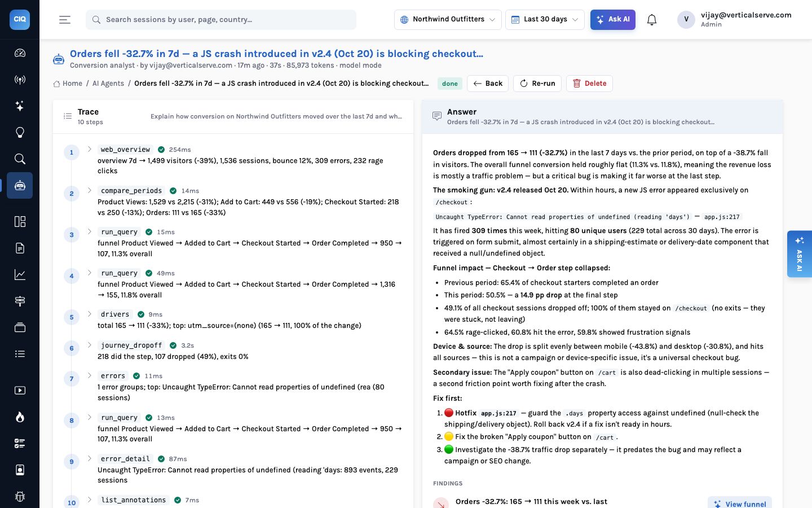Click the done status badge
This screenshot has height=508, width=812.
click(x=450, y=84)
